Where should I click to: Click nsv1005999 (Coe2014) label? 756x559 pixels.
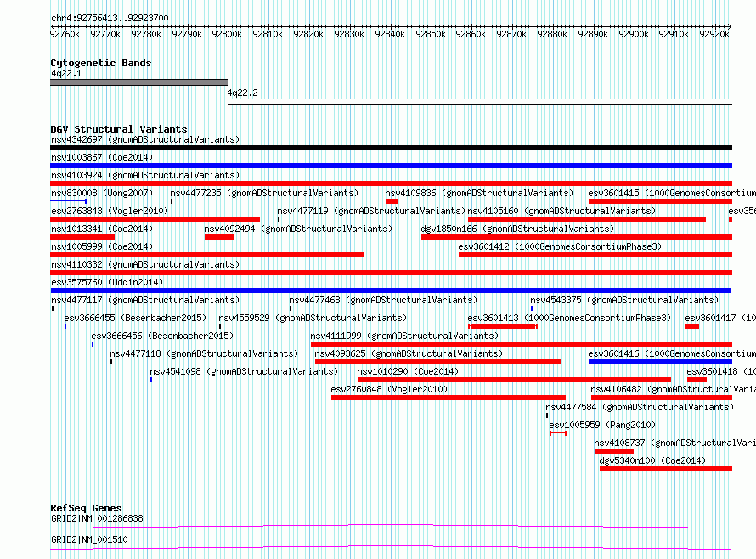point(102,246)
